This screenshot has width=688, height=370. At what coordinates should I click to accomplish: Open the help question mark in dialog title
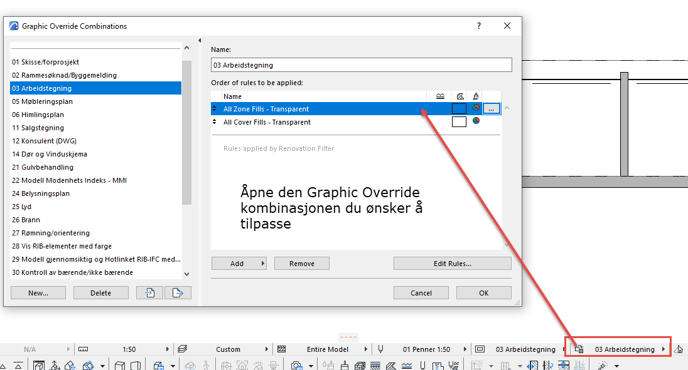479,26
